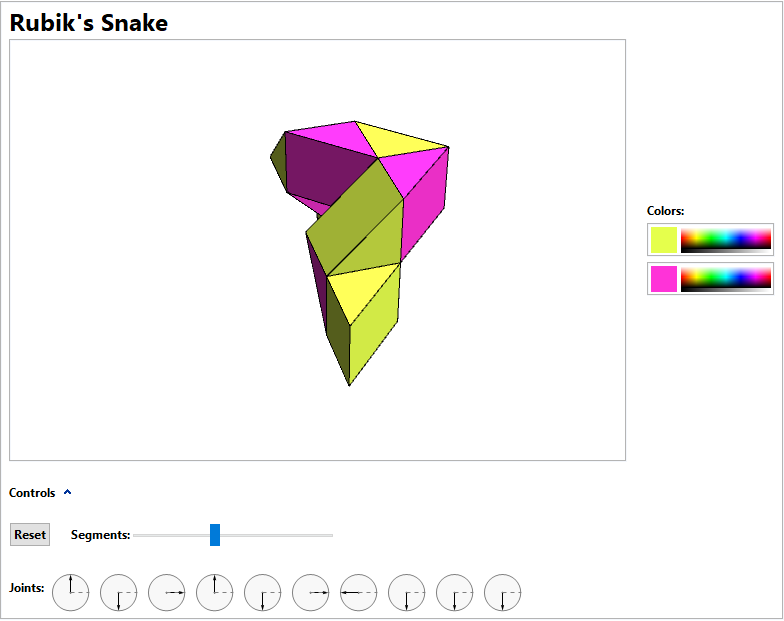
Task: Click the first joint dial in the Joints row
Action: coord(71,593)
